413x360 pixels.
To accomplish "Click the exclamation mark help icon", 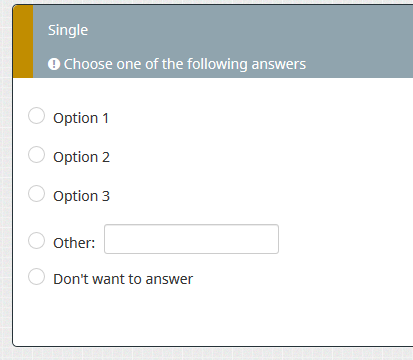I will pos(54,64).
